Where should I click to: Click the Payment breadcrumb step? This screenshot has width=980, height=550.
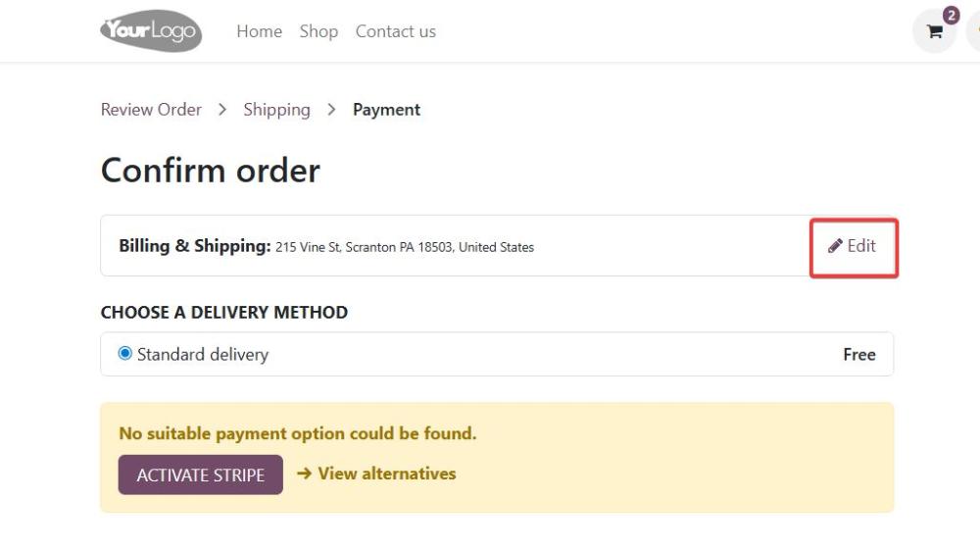(386, 110)
